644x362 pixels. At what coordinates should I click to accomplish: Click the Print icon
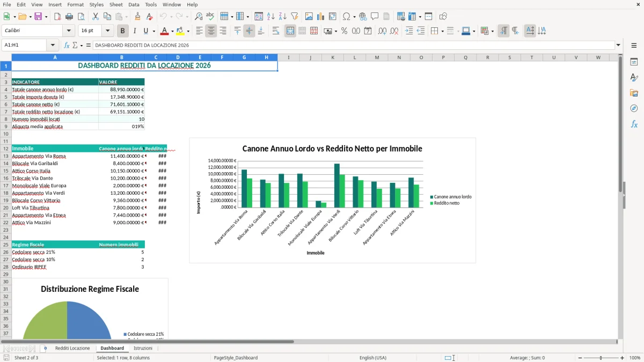coord(69,17)
